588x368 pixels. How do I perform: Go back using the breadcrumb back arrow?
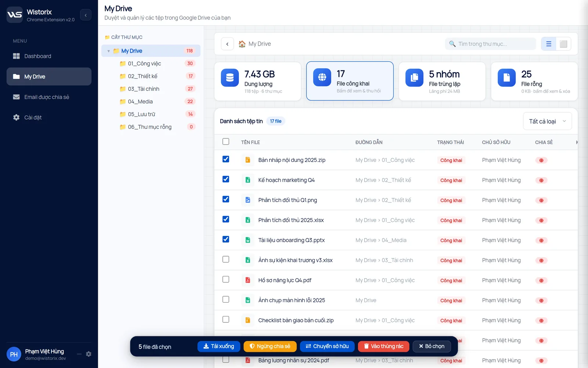coord(227,44)
